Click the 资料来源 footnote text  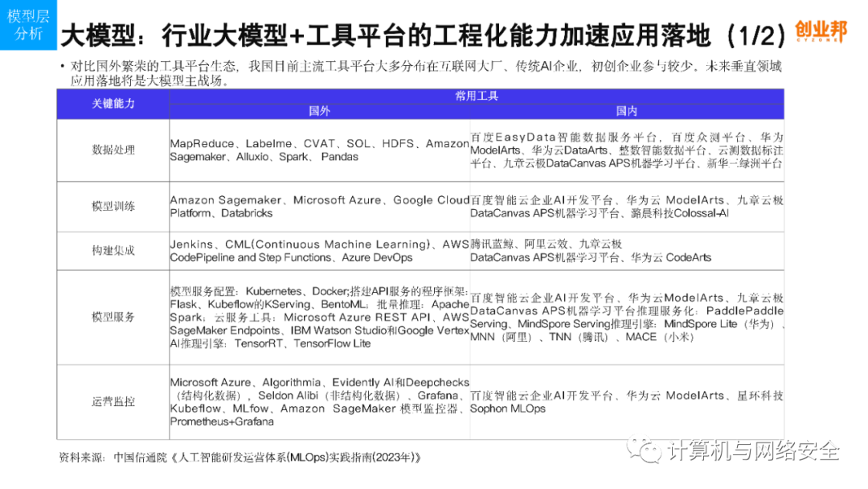[x=240, y=458]
